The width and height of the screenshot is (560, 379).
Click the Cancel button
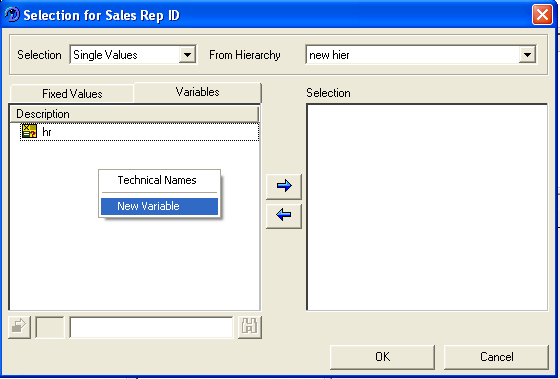496,356
